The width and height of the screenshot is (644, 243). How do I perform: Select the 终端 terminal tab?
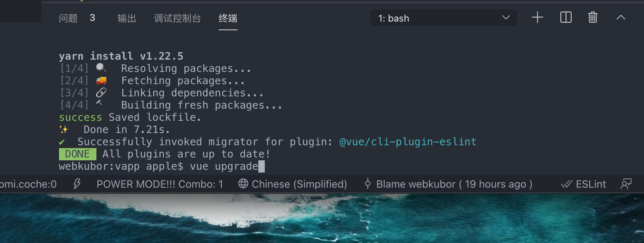coord(228,18)
